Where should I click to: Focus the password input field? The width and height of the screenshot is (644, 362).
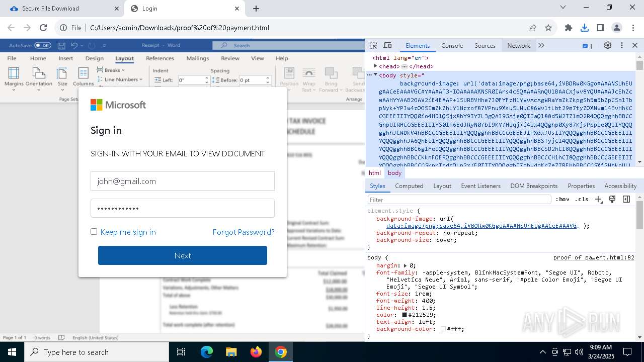click(183, 208)
